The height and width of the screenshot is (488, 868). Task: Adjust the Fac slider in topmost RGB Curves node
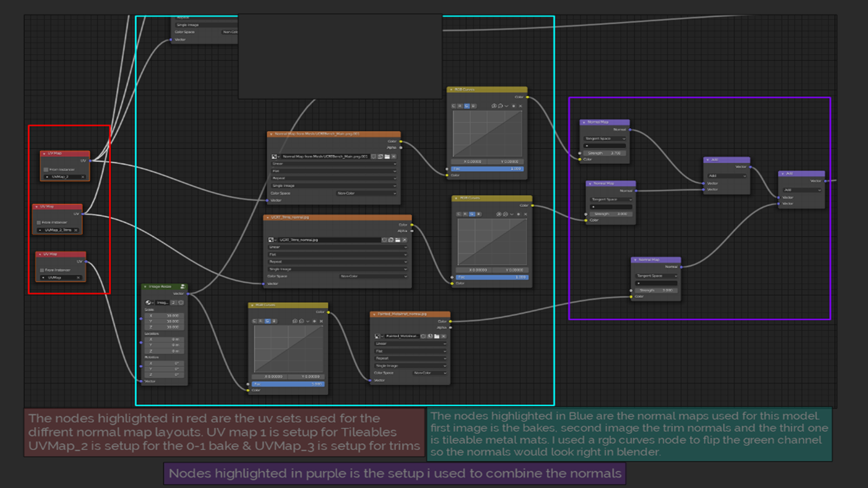[x=487, y=169]
